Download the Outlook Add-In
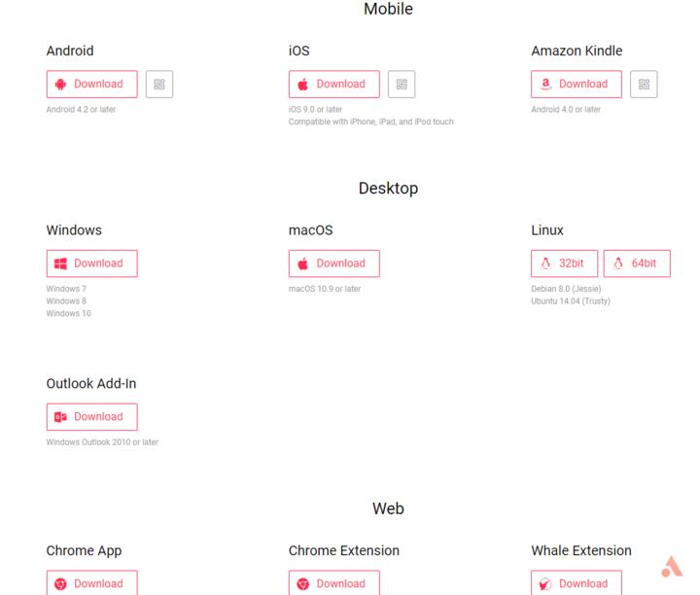 [92, 417]
